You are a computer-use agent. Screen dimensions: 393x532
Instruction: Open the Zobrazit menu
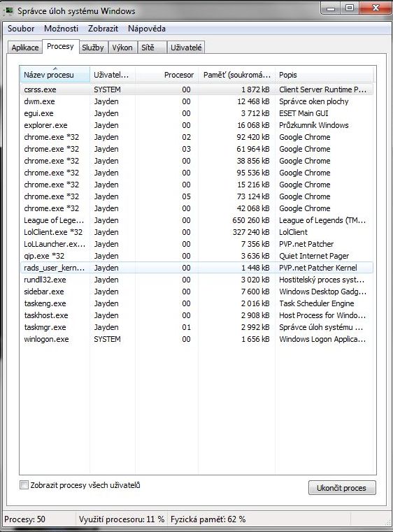pos(103,29)
